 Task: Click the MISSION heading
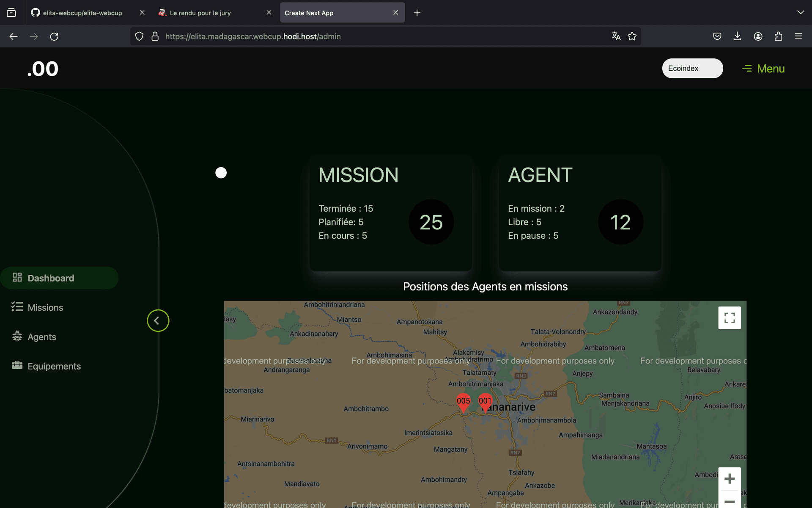359,175
